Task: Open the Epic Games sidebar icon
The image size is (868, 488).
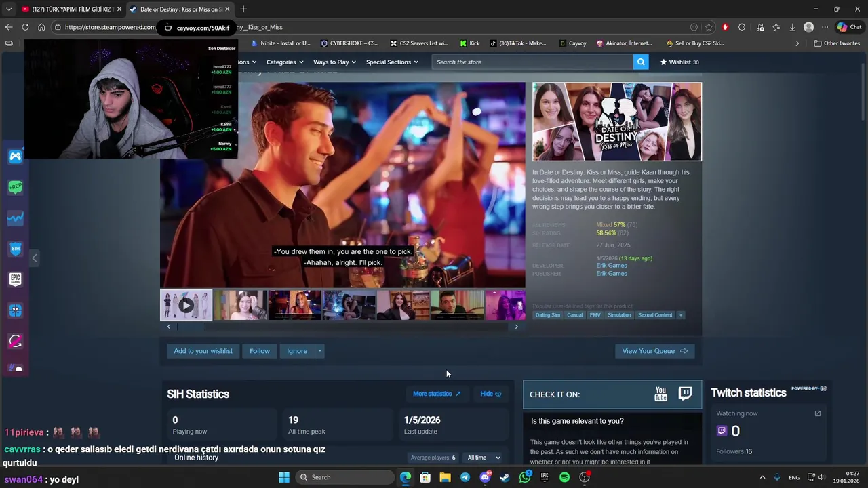Action: [x=15, y=279]
